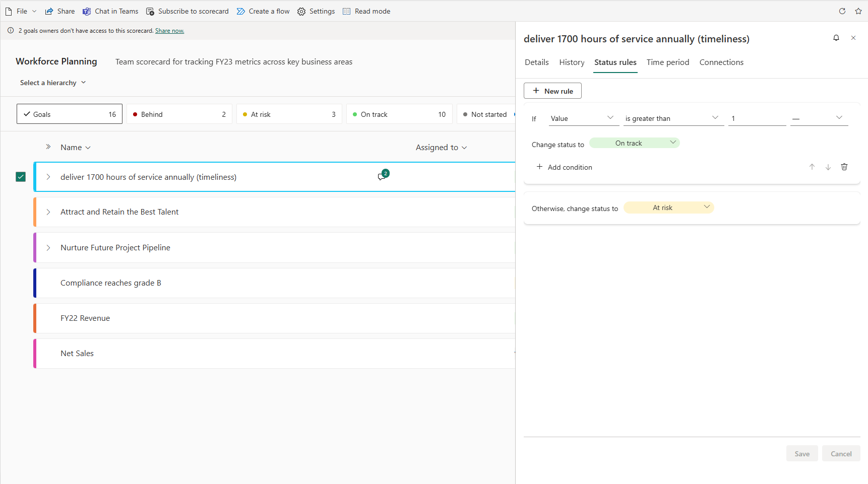Filter goals by Behind status
The height and width of the screenshot is (484, 868).
pyautogui.click(x=179, y=114)
